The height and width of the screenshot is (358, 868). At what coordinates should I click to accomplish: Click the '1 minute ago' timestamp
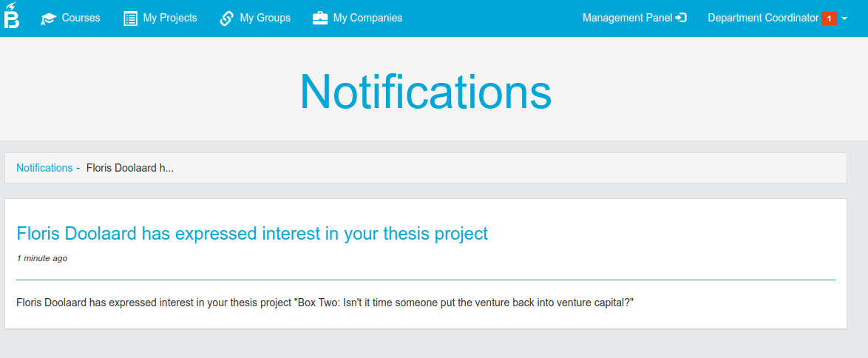coord(42,258)
